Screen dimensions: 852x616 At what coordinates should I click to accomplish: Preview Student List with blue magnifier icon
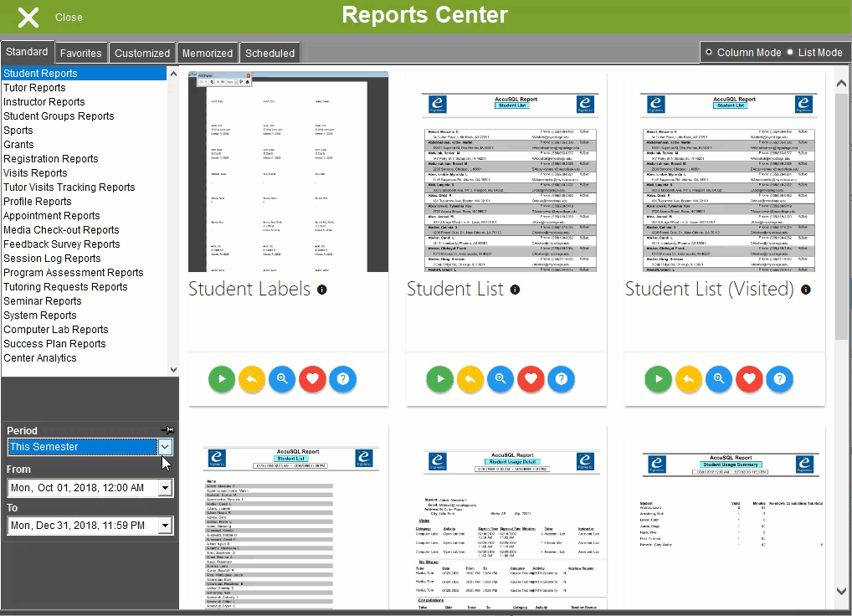click(x=501, y=378)
